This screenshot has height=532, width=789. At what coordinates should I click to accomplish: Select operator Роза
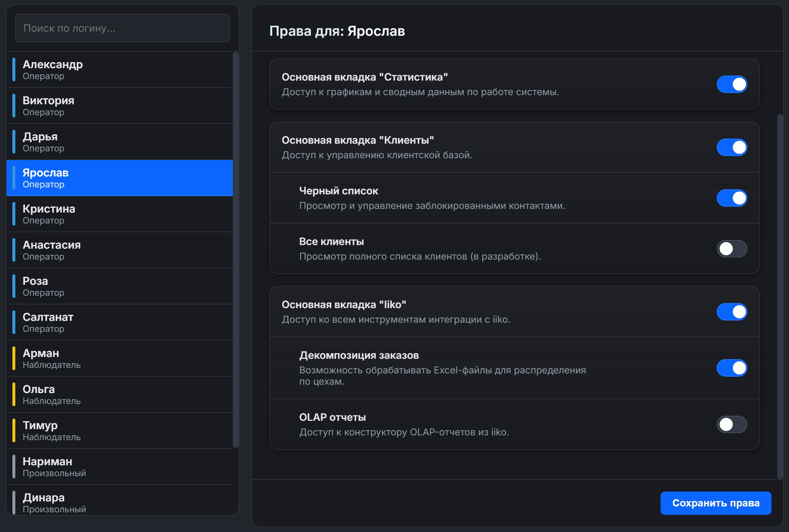click(120, 286)
